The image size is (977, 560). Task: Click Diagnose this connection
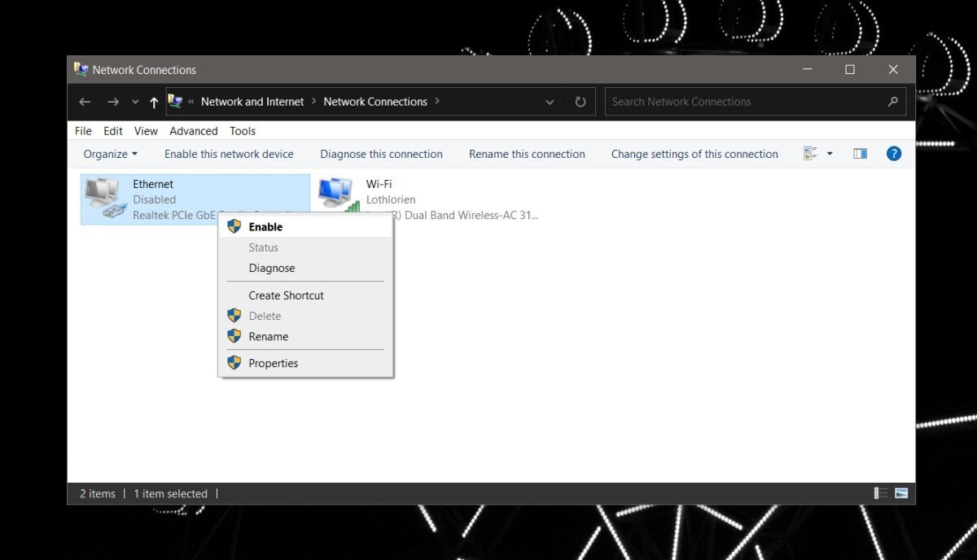[x=381, y=153]
